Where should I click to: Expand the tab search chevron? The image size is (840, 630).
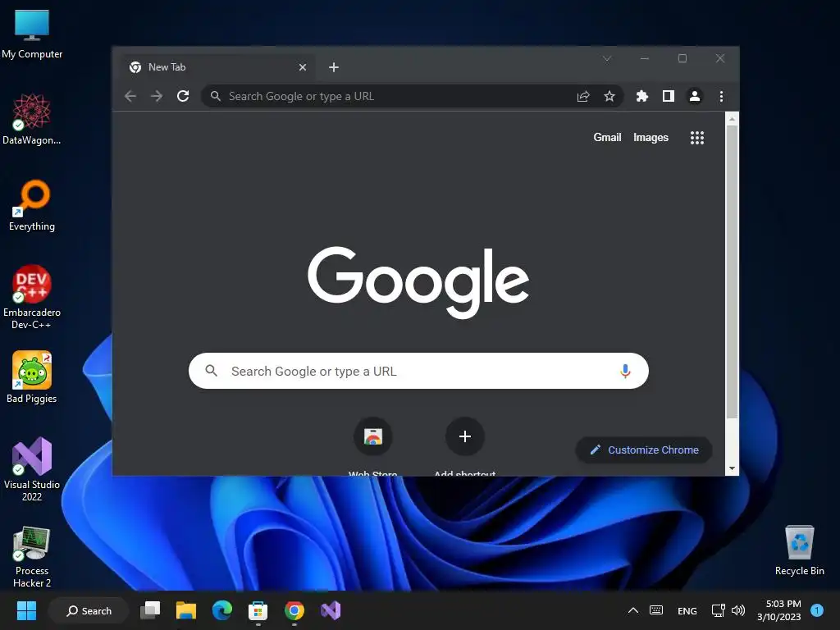point(607,58)
